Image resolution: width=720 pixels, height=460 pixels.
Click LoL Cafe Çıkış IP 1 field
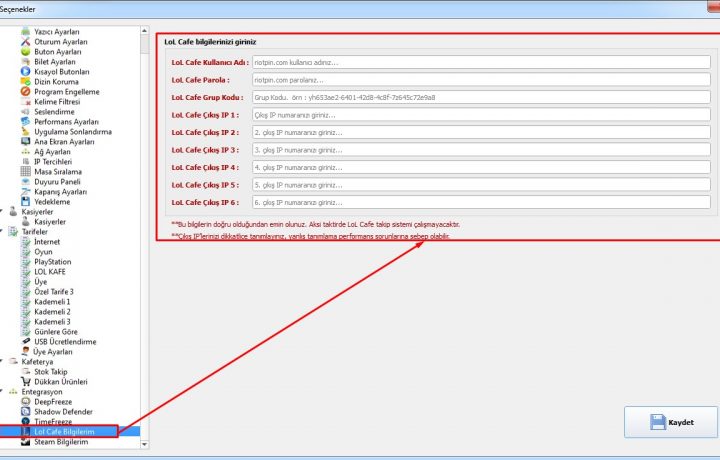pyautogui.click(x=480, y=115)
